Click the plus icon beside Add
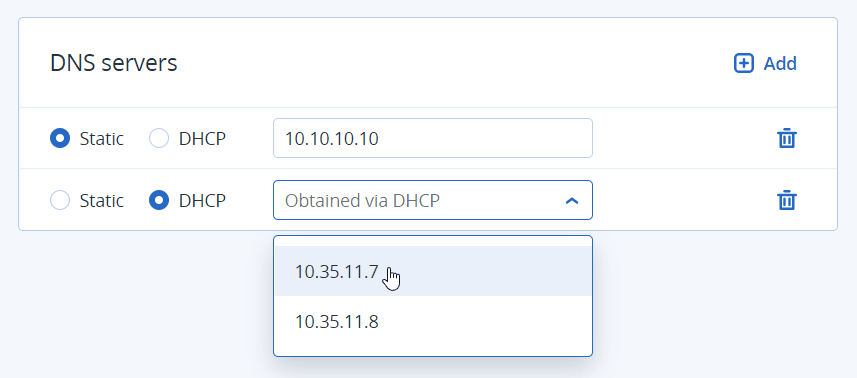This screenshot has height=378, width=857. (743, 63)
